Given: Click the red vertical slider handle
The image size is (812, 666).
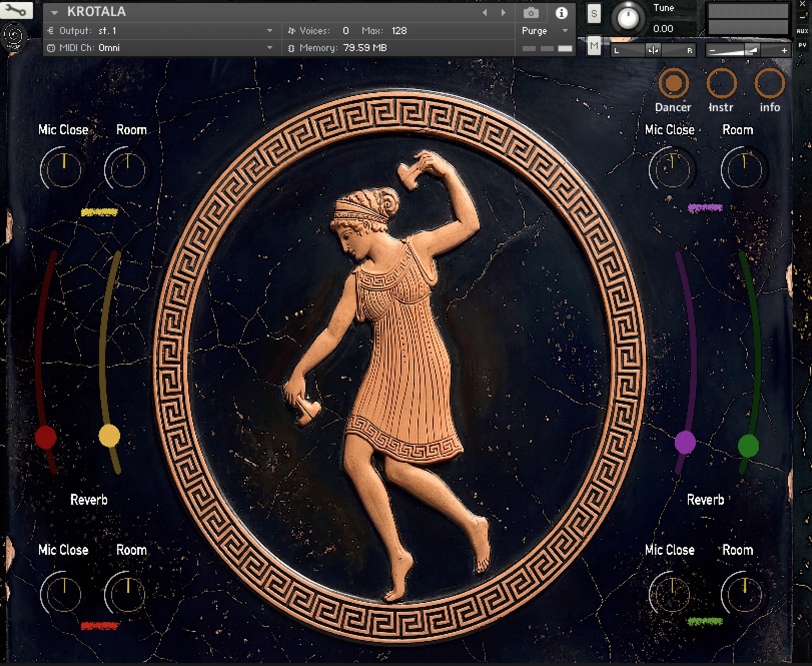Looking at the screenshot, I should [46, 437].
